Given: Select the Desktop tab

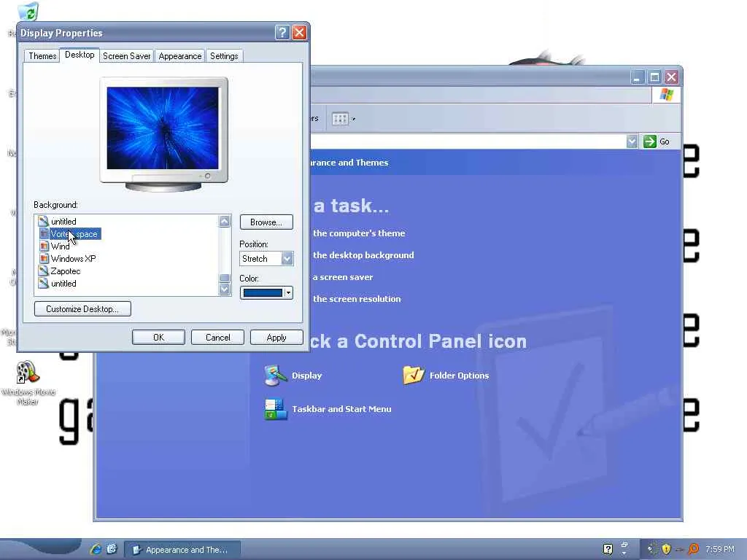Looking at the screenshot, I should (80, 55).
